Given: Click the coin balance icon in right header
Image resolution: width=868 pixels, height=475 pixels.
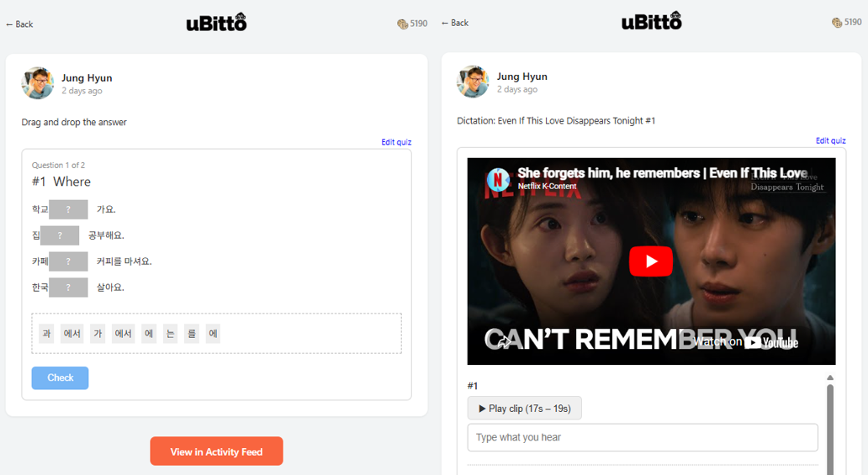Looking at the screenshot, I should pos(837,23).
